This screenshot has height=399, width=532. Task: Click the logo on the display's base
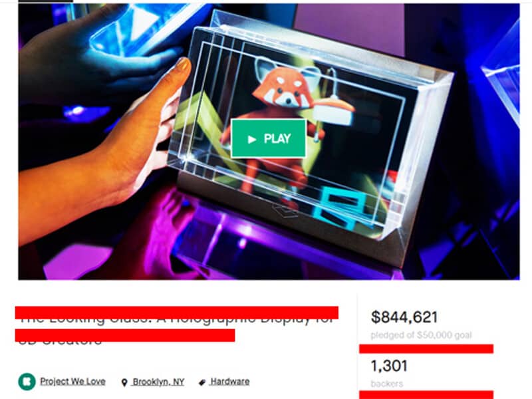[x=285, y=211]
